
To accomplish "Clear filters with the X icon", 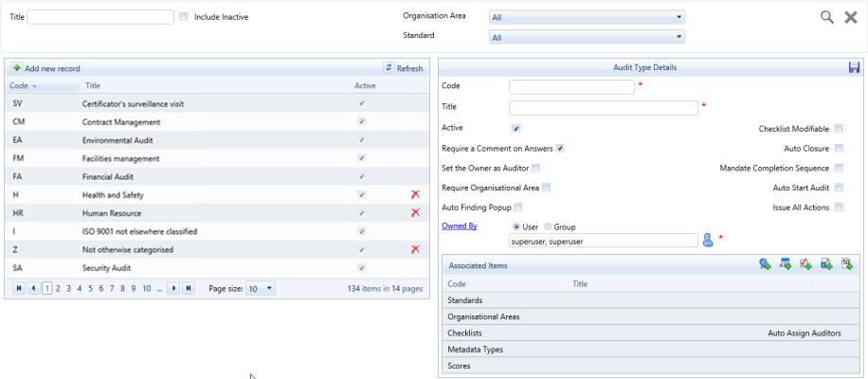I will (851, 17).
